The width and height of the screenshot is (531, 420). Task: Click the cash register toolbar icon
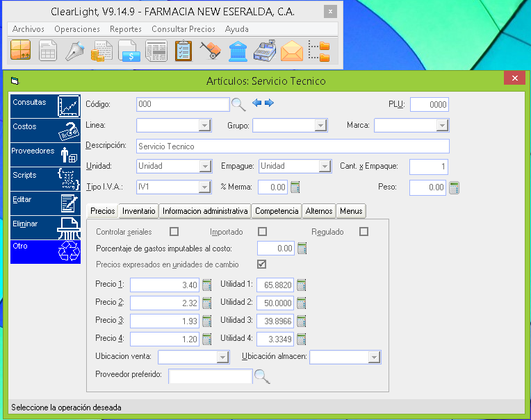[x=265, y=51]
